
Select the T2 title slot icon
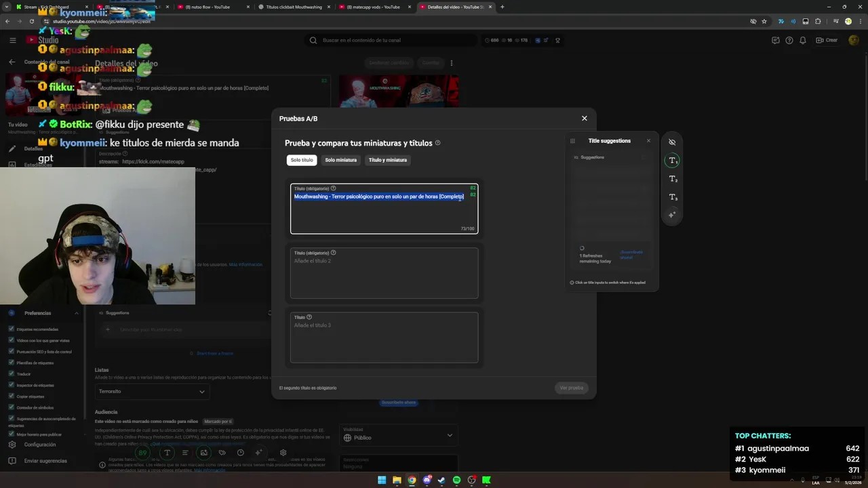coord(673,179)
